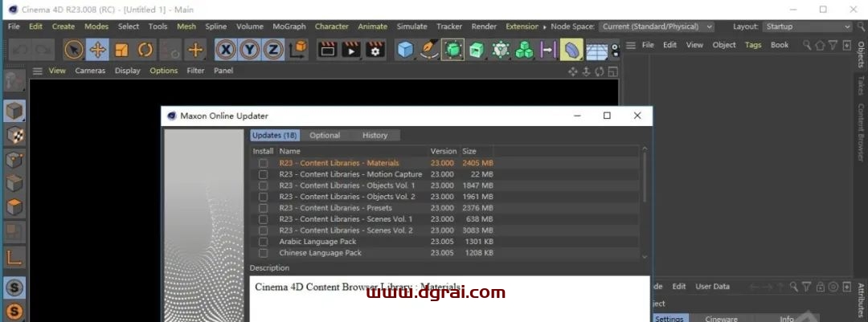The height and width of the screenshot is (322, 868).
Task: Click the orange plus tool in toolbar
Action: coord(194,50)
